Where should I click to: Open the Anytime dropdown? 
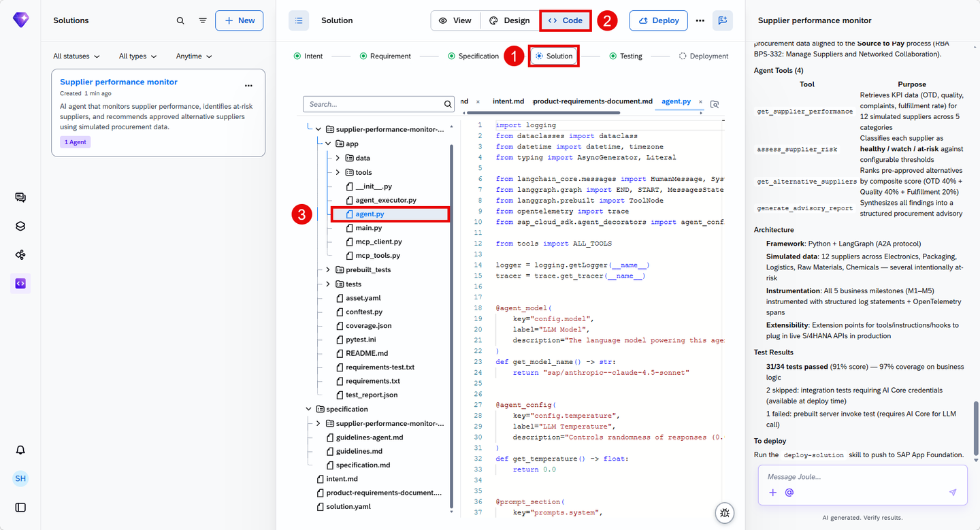(x=195, y=56)
